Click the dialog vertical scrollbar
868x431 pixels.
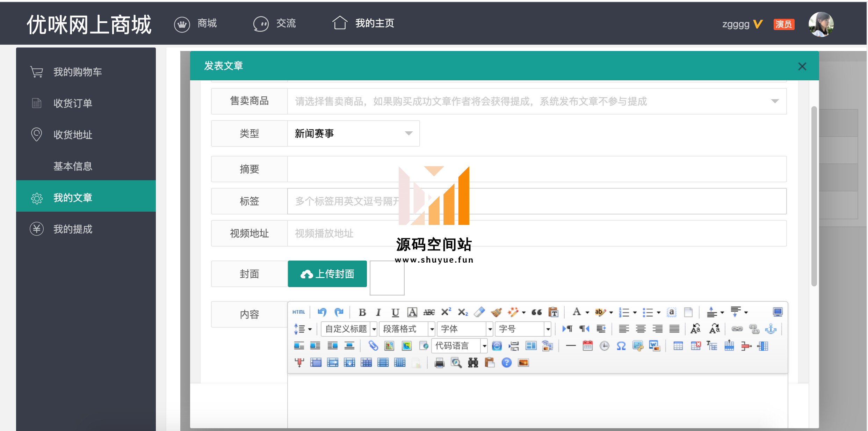tap(814, 196)
